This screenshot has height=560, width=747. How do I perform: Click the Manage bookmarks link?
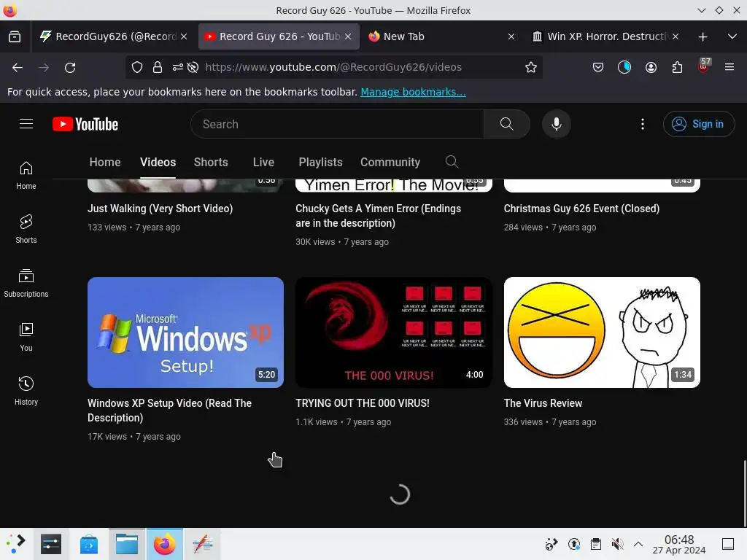(413, 92)
